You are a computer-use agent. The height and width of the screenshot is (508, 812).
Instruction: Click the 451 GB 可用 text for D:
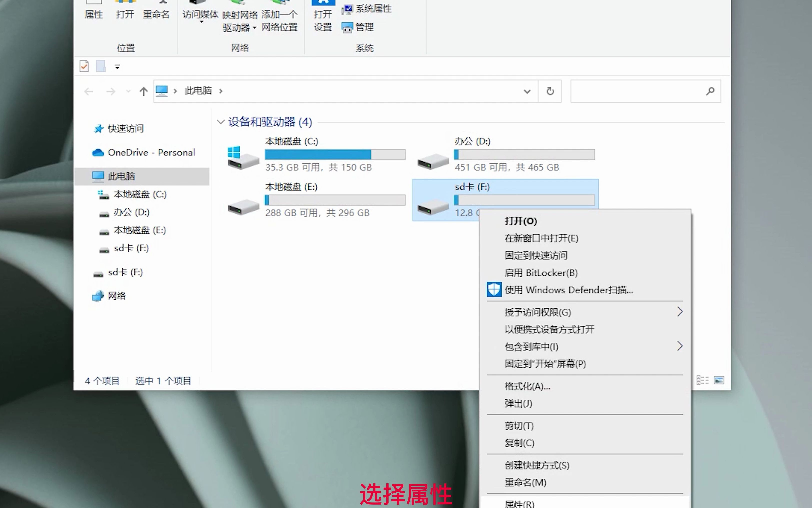pos(507,167)
